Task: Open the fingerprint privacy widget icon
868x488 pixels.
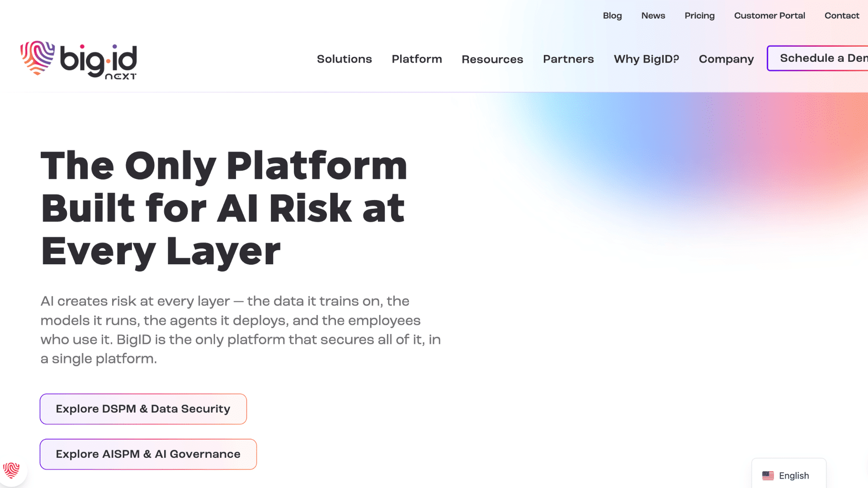Action: point(11,470)
